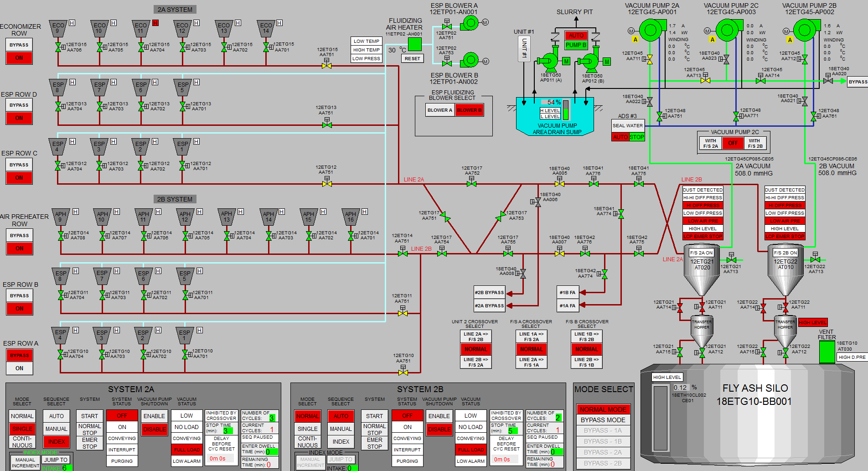Click the ESP Blower B fan icon
The image size is (868, 471).
[470, 60]
